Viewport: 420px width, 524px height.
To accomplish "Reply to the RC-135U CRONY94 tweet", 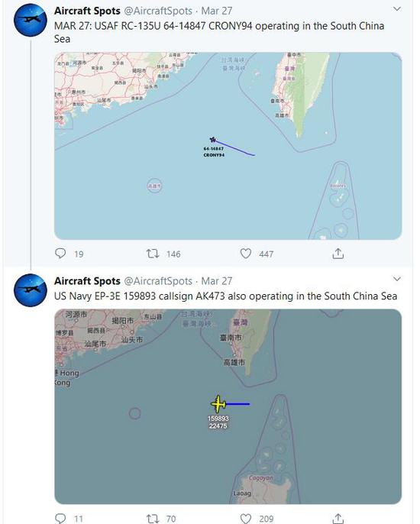I will coord(60,254).
